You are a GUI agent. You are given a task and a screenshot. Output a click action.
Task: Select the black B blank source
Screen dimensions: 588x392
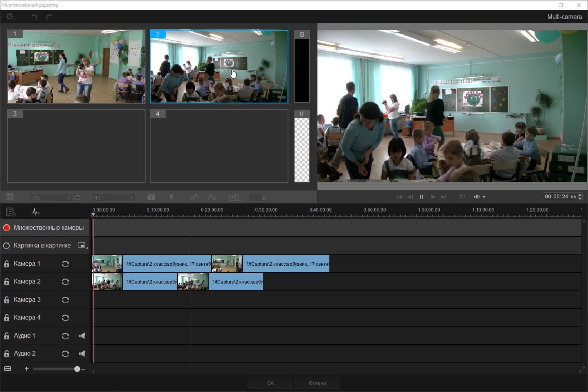[x=302, y=67]
